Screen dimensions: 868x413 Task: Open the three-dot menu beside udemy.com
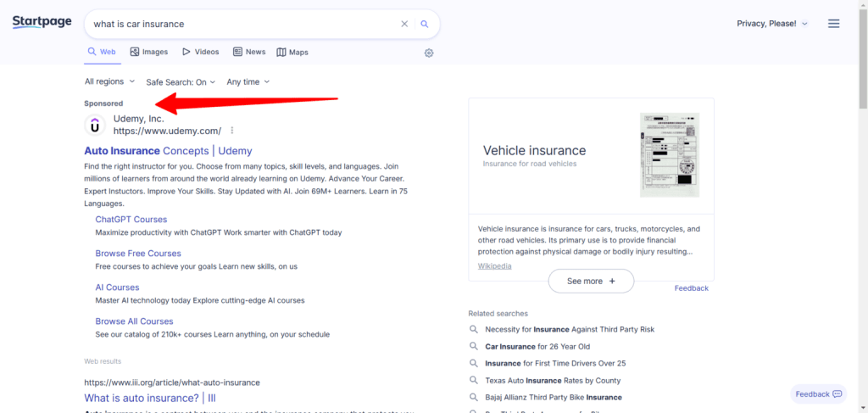[x=232, y=131]
